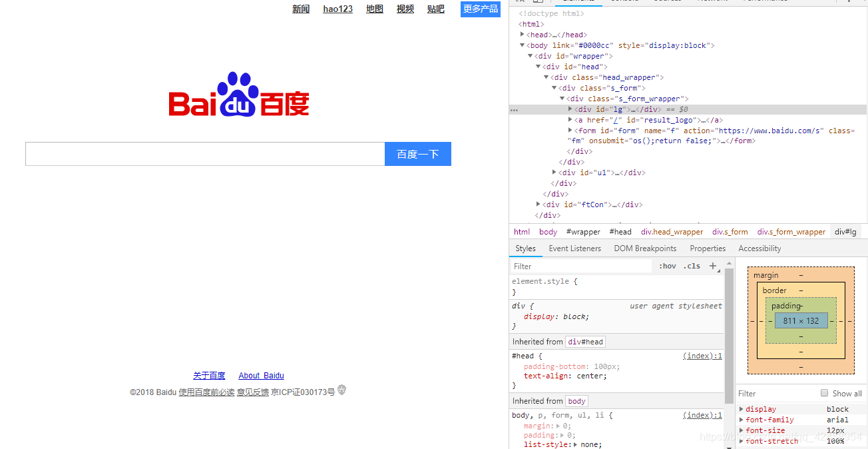The height and width of the screenshot is (449, 868).
Task: Open the (index):1 link of the #head rule
Action: [x=702, y=356]
